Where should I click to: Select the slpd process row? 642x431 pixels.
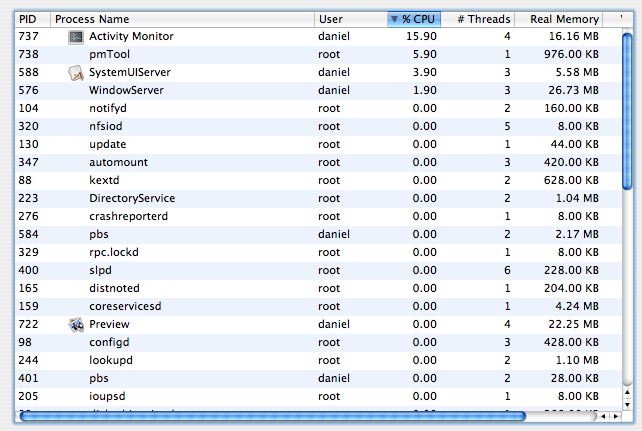coord(318,271)
